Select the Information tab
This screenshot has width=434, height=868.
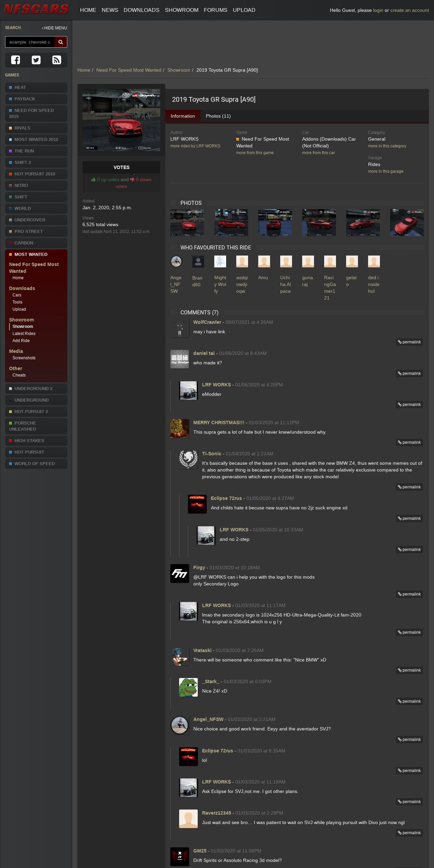coord(183,116)
